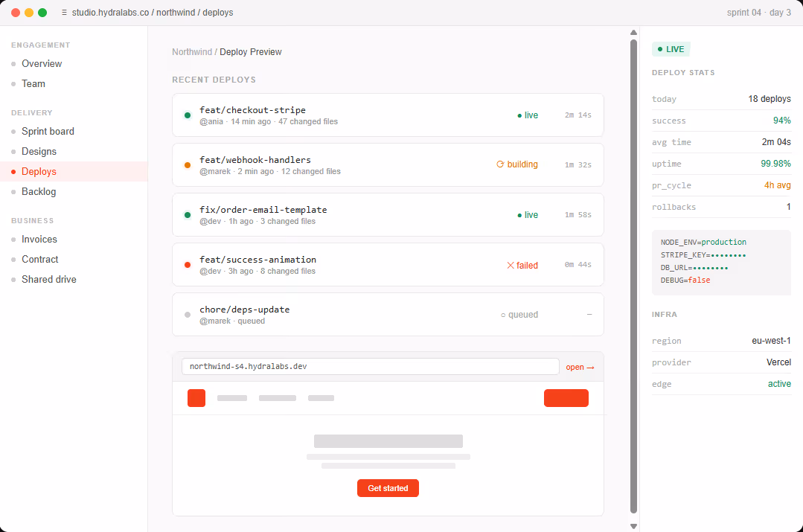This screenshot has width=803, height=532.
Task: Click the 1m 32s duration
Action: point(578,165)
